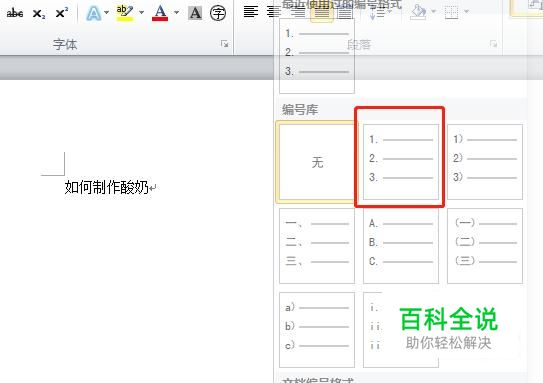Image resolution: width=543 pixels, height=383 pixels.
Task: Apply strikethrough formatting
Action: click(15, 13)
